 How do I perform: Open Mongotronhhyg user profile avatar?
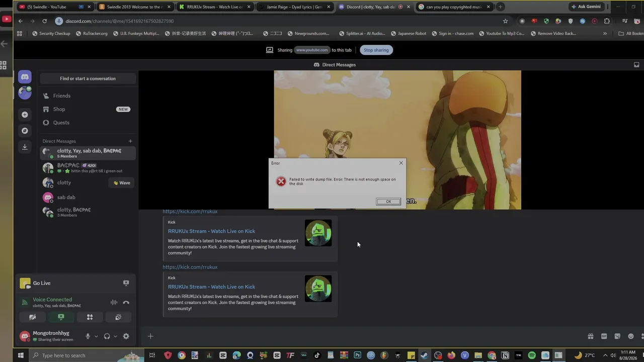pos(25,336)
